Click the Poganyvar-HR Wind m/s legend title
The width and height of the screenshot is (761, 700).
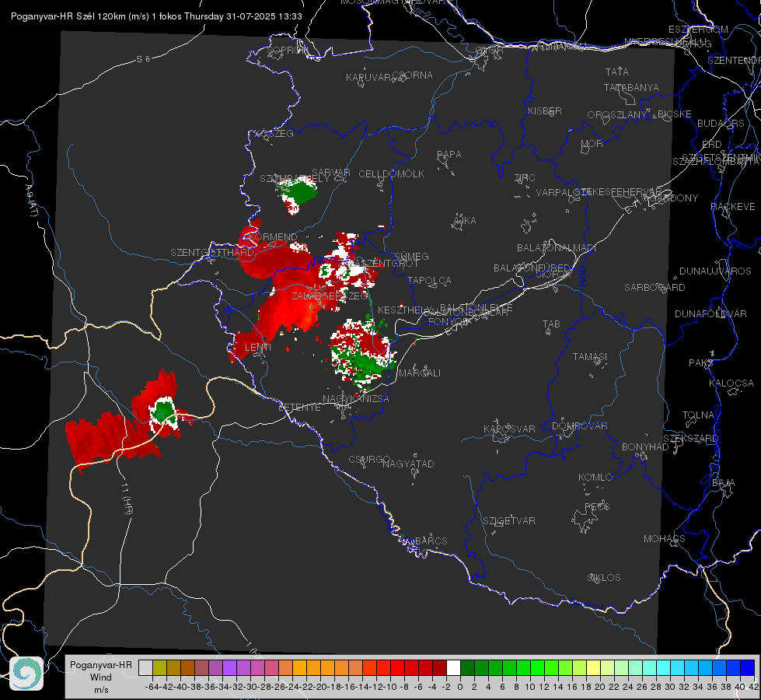101,677
